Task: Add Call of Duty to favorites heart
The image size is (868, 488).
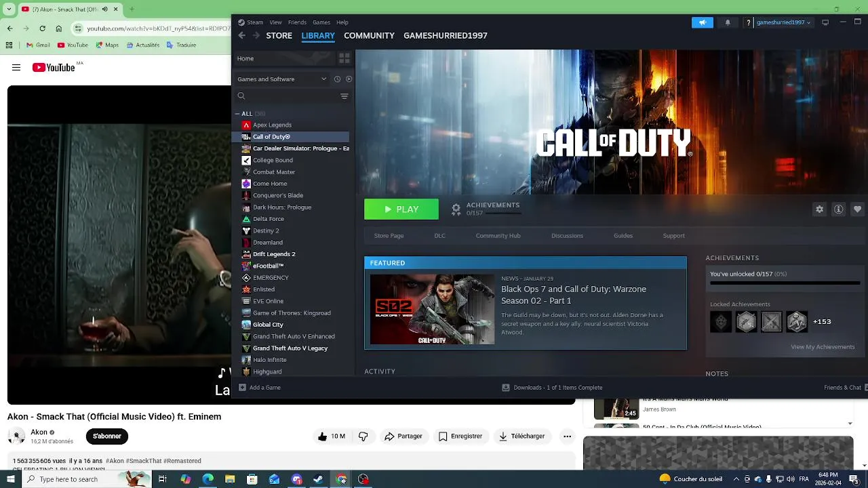Action: point(858,209)
